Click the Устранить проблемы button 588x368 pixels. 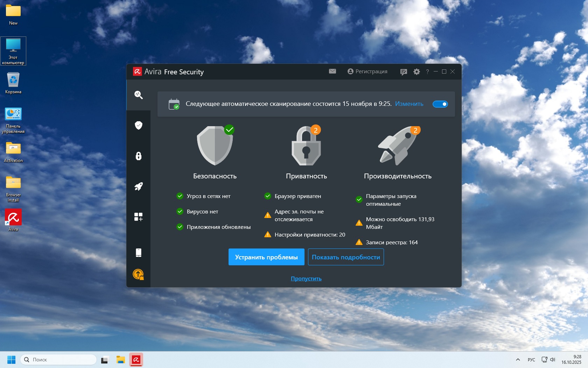(266, 257)
